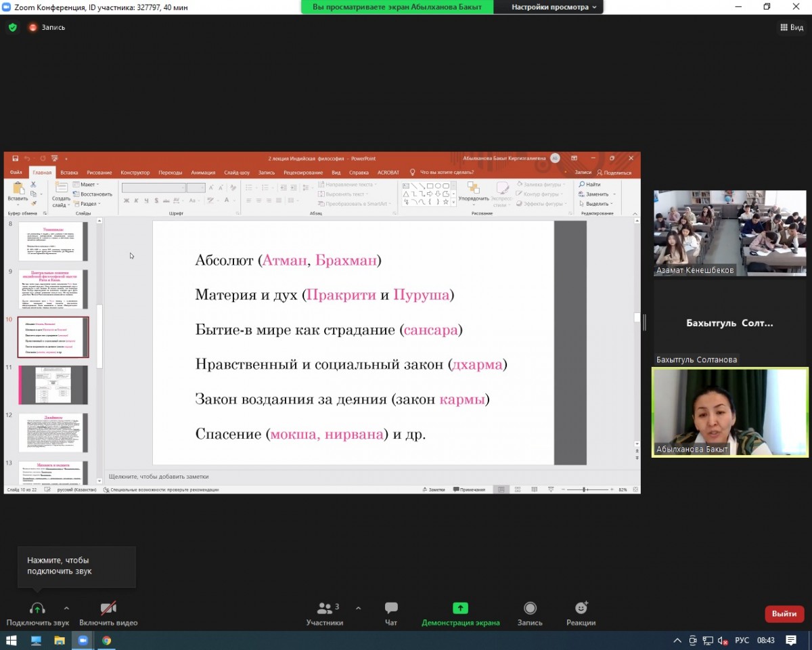Select Azamat Keneshbekov's video thumbnail
Screen dimensions: 812x650
coord(729,232)
